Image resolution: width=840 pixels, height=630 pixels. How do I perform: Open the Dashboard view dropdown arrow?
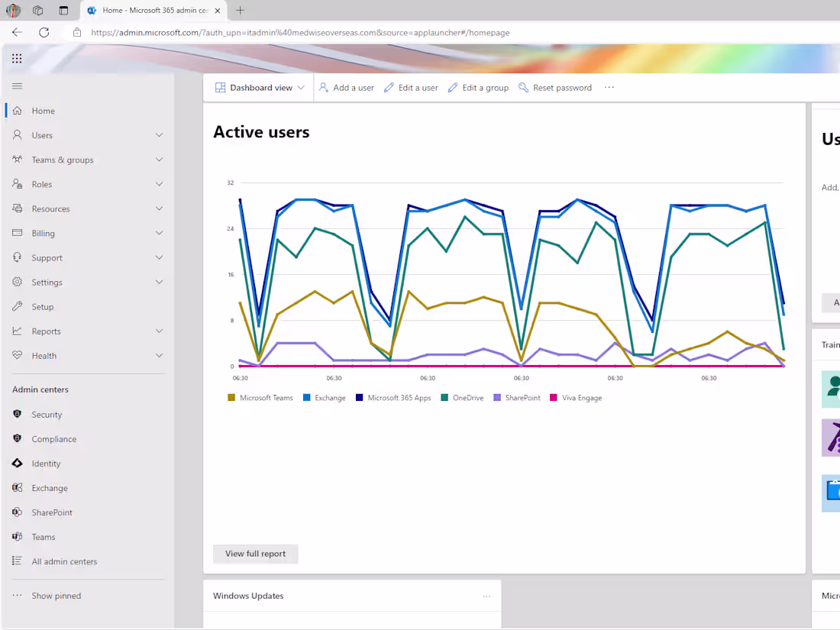click(301, 88)
